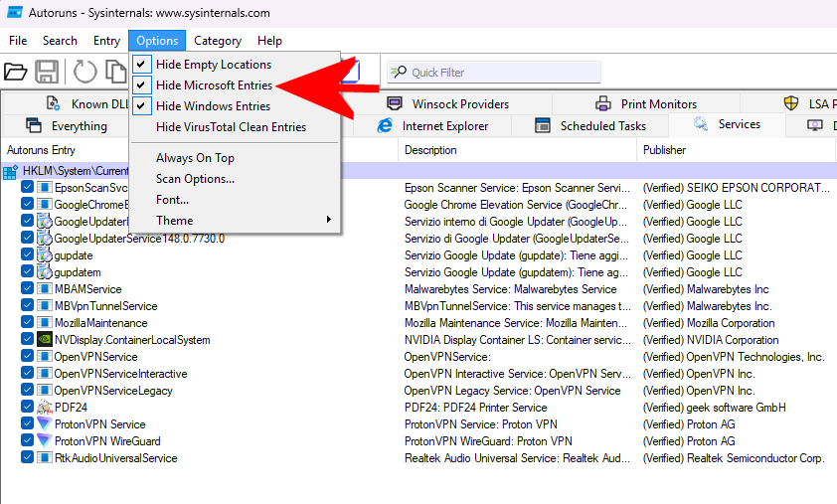This screenshot has height=504, width=837.
Task: Click the ProtonVPN Service icon
Action: click(x=45, y=423)
